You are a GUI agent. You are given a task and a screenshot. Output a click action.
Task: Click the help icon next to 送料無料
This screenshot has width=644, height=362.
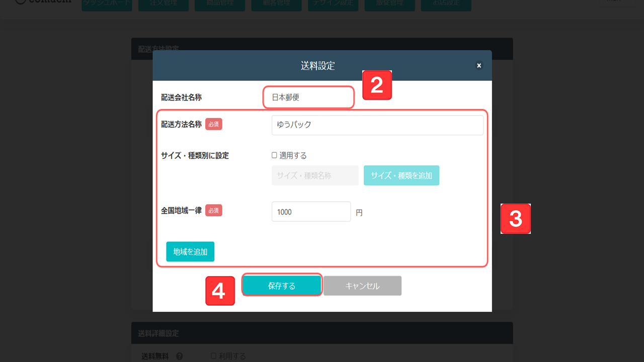180,356
